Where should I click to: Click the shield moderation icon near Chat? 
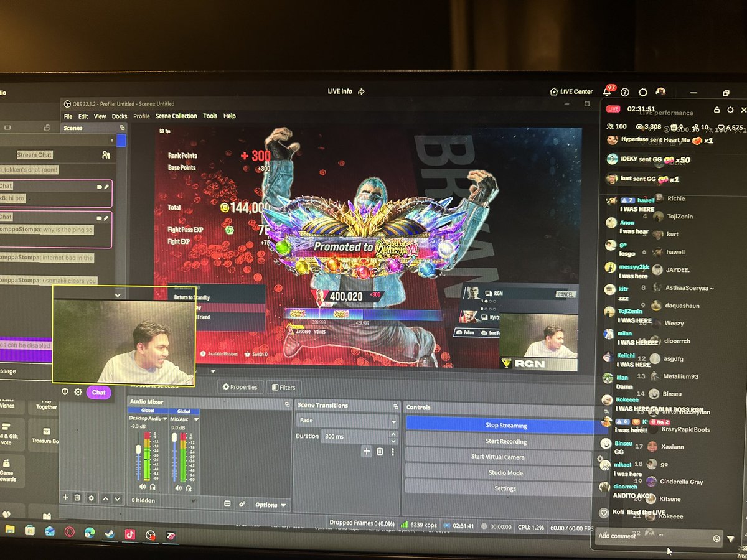tap(65, 391)
